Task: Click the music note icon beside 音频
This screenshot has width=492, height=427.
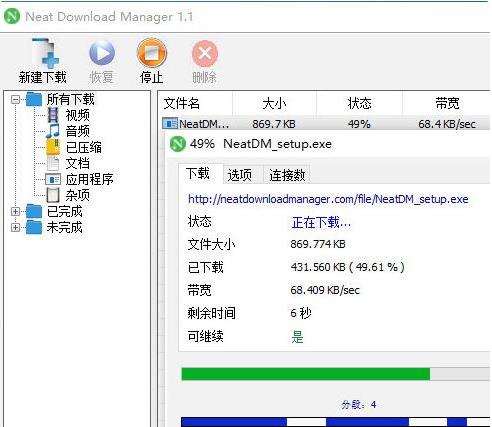Action: coord(53,131)
